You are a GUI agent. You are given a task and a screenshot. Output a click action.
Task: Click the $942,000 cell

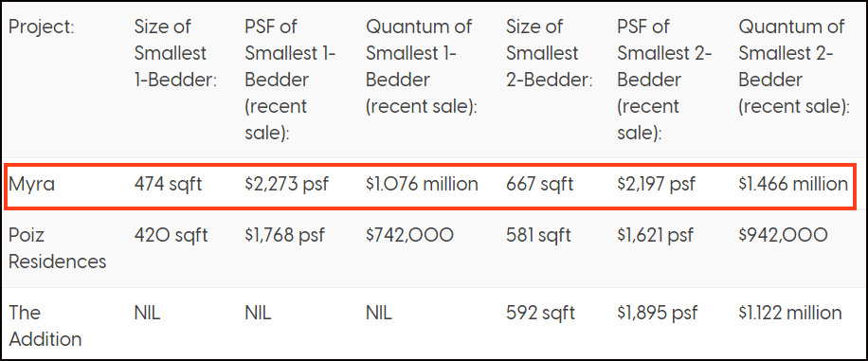(784, 235)
